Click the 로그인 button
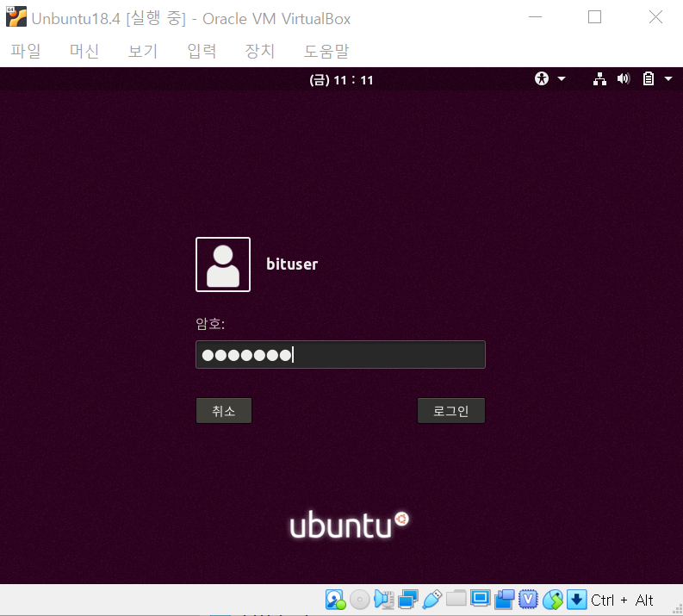The image size is (683, 616). 450,410
